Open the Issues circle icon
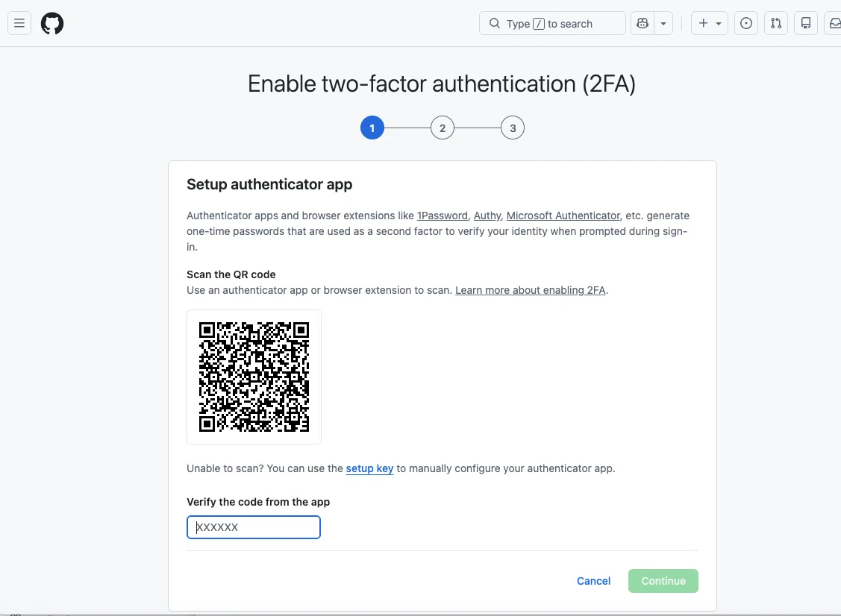This screenshot has height=616, width=841. (746, 24)
